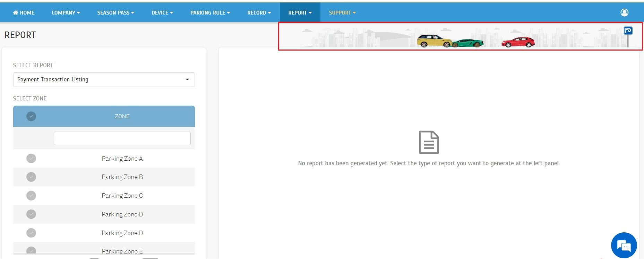Click the yellow SUV in banner
Screen dimensions: 644x259
tap(434, 41)
